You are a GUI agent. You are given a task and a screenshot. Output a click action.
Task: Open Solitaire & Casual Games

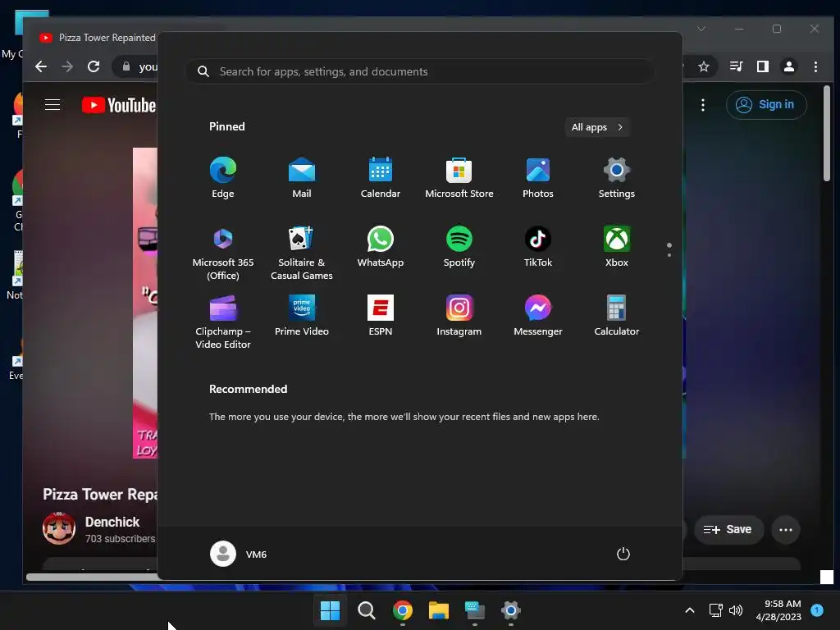tap(302, 253)
